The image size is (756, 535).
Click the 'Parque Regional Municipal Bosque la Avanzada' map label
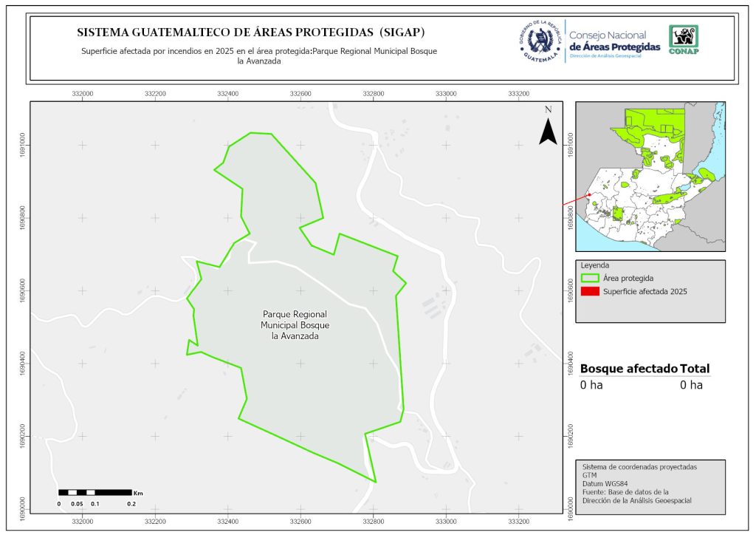tap(295, 324)
